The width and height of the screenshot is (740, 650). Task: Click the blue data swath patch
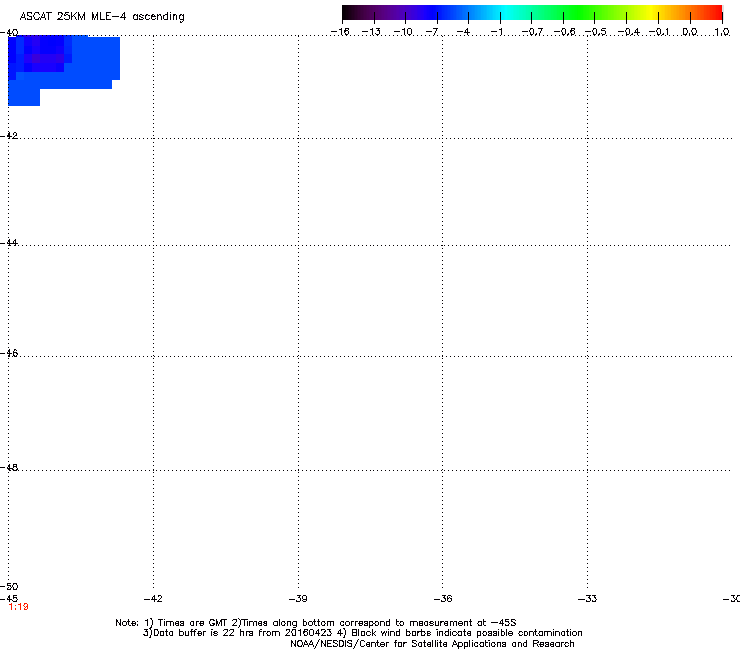(64, 71)
